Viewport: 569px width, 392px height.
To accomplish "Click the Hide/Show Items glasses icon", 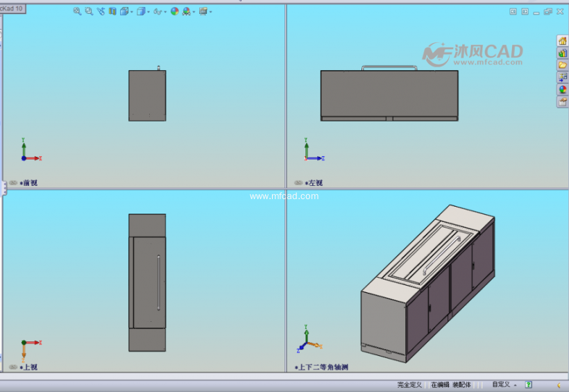I will click(x=158, y=12).
